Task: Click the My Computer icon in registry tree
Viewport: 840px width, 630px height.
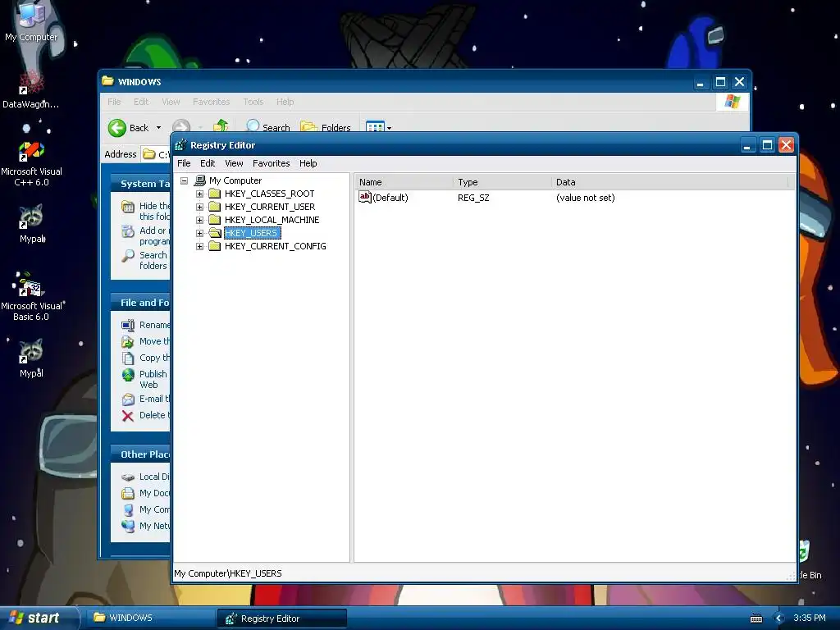Action: [200, 180]
